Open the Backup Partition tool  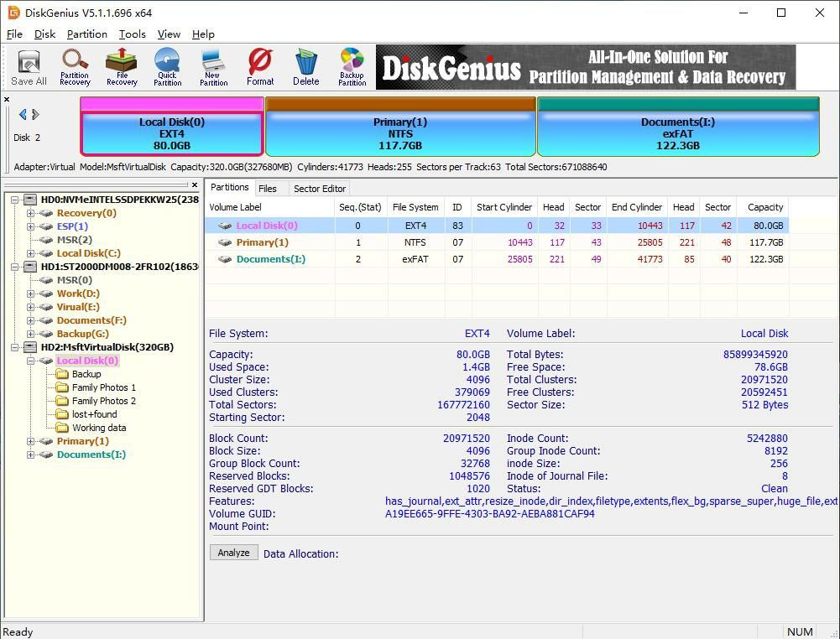point(352,67)
